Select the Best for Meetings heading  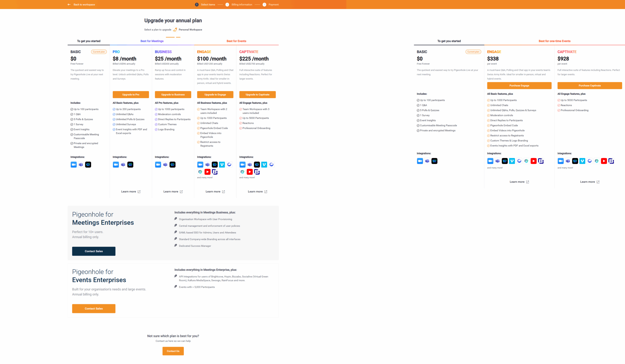(152, 41)
